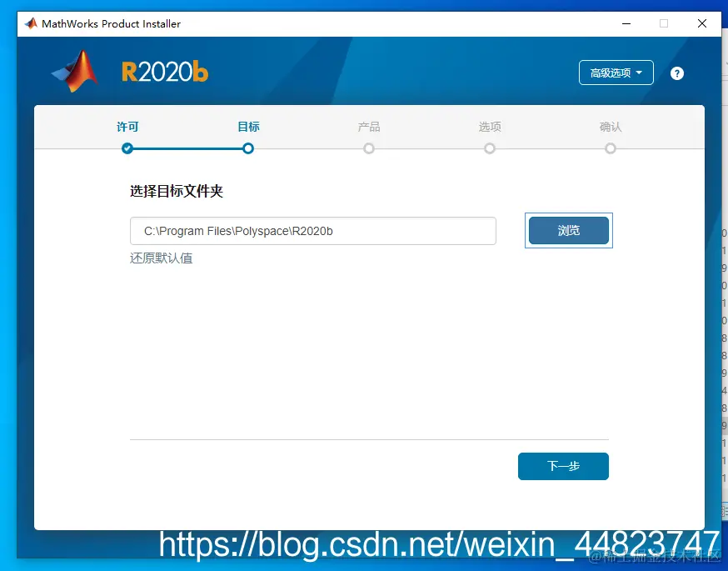Image resolution: width=728 pixels, height=571 pixels.
Task: Proceed with the 下一步 button
Action: click(563, 466)
